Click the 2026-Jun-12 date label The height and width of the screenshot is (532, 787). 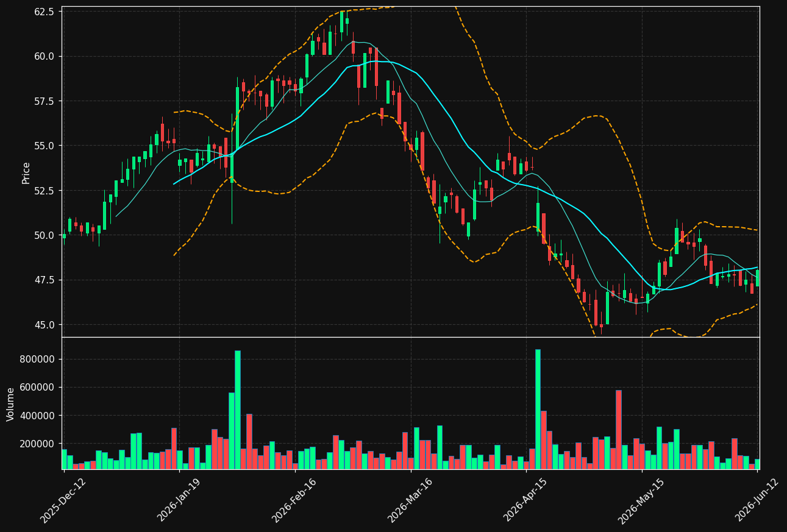click(757, 501)
